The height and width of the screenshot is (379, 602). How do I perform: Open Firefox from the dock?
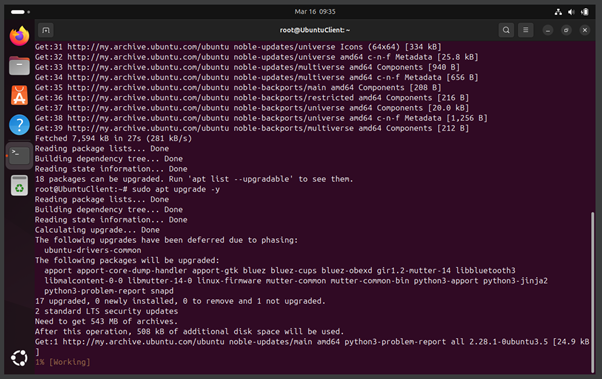point(19,36)
